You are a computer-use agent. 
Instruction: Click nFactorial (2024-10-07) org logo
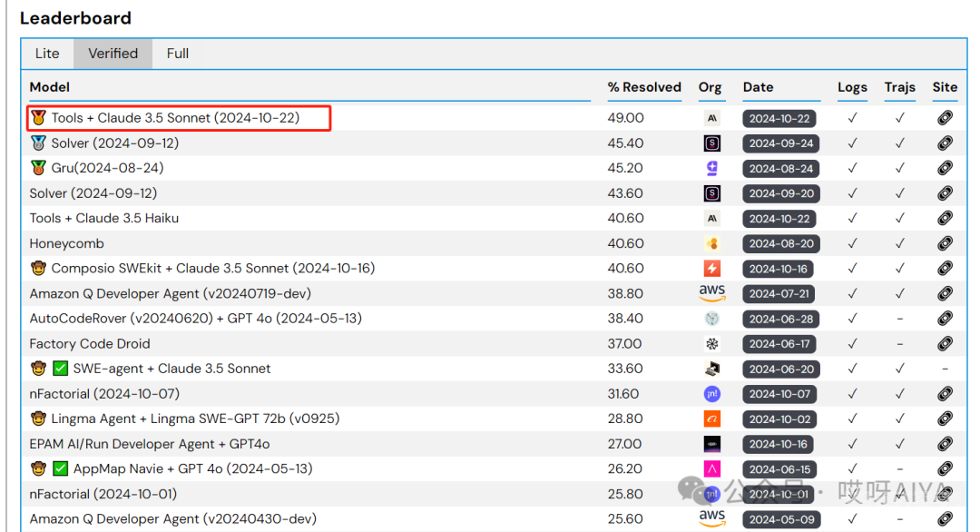pyautogui.click(x=712, y=394)
